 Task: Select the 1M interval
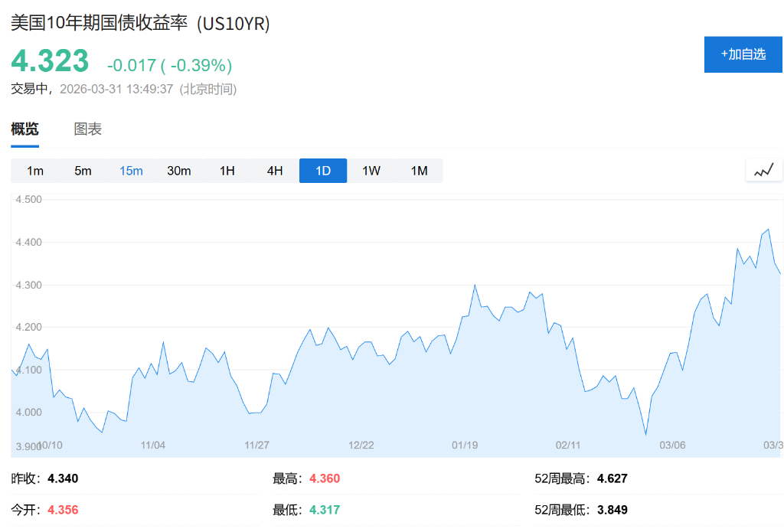(419, 170)
